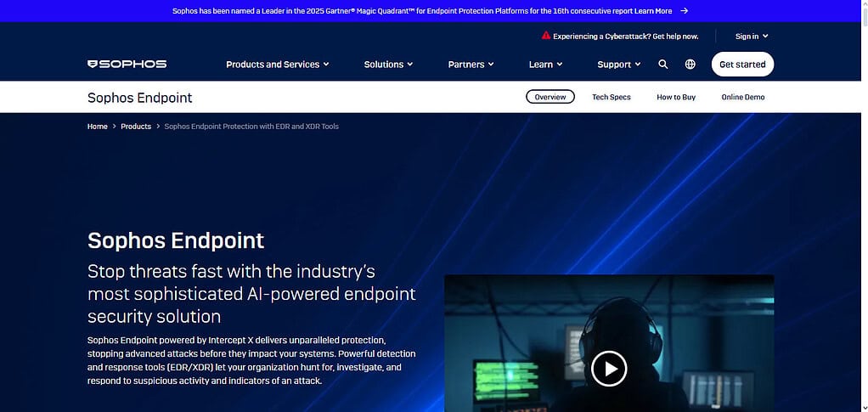This screenshot has height=412, width=868.
Task: Open the search magnifier icon
Action: [x=662, y=65]
